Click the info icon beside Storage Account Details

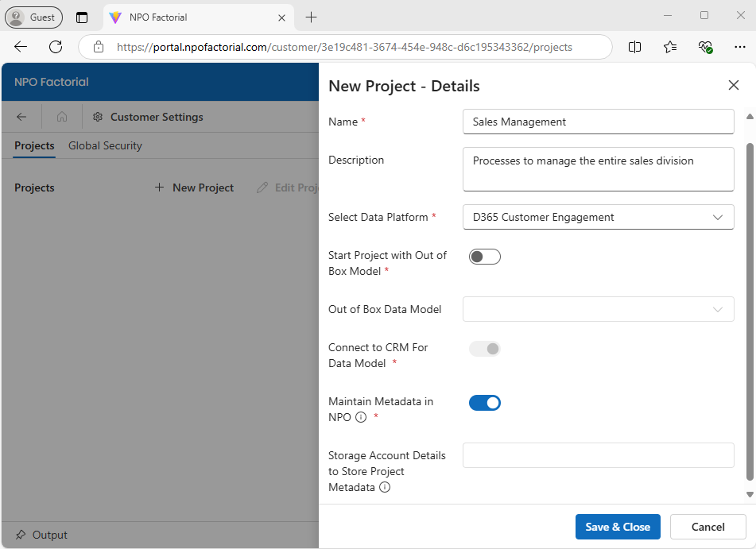click(385, 487)
